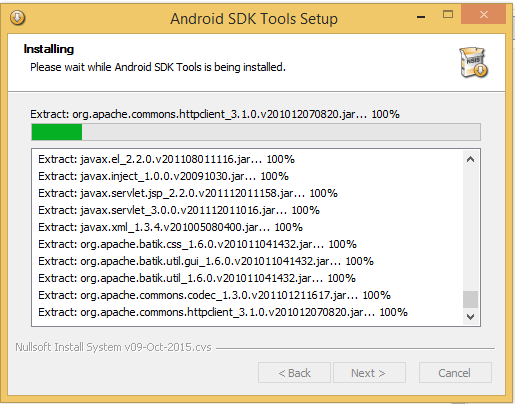515x404 pixels.
Task: Select the javax.xml_1.3.4 log entry
Action: coord(170,227)
